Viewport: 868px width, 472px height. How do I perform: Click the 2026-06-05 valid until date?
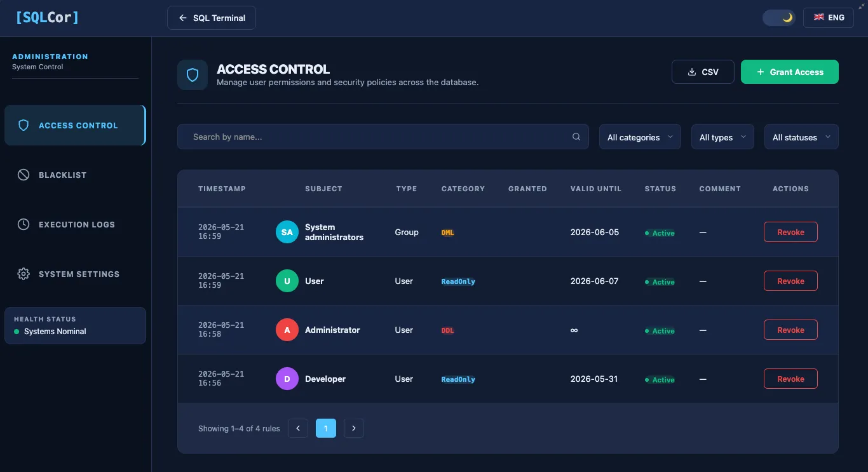point(595,232)
